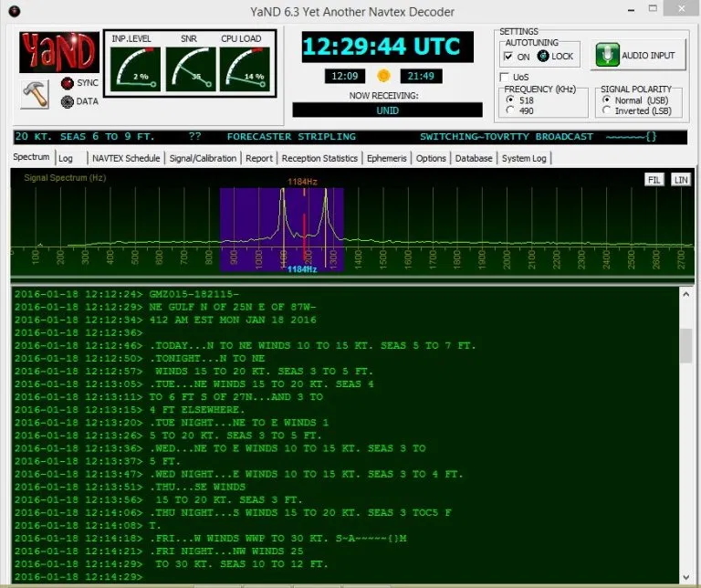The width and height of the screenshot is (701, 588).
Task: Click the DATA indicator light
Action: 67,101
